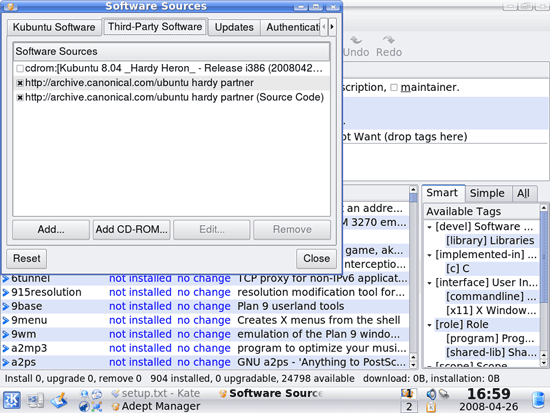
Task: Click 'Creates X menus from the shell' text
Action: tap(318, 320)
